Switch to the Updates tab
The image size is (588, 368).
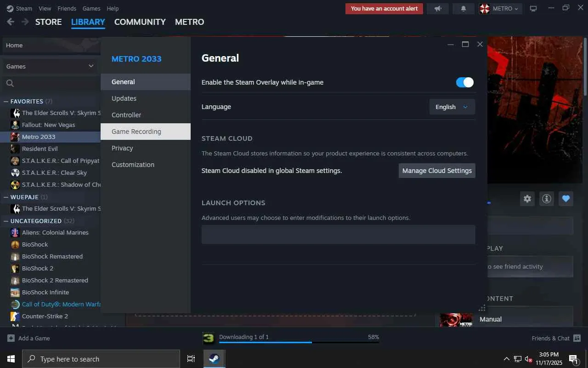coord(146,98)
